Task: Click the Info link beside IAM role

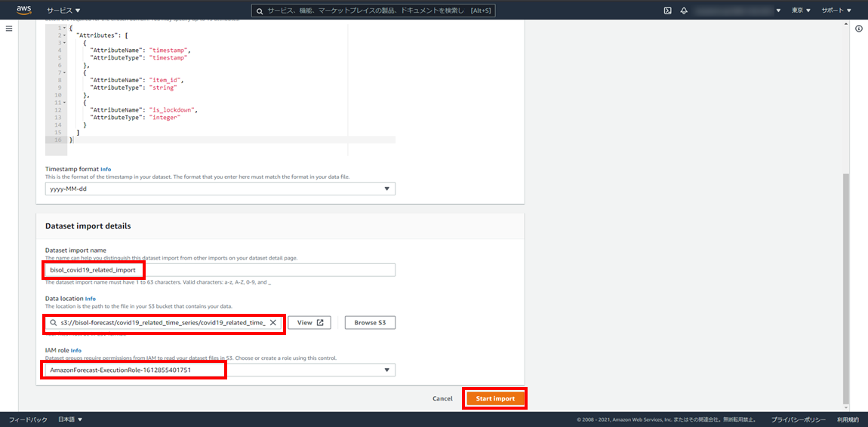Action: [76, 350]
